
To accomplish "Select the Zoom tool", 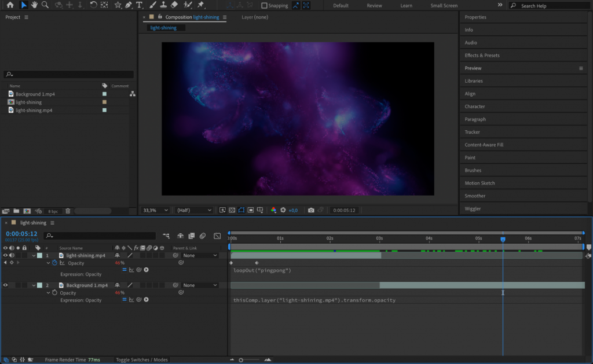I will coord(45,6).
